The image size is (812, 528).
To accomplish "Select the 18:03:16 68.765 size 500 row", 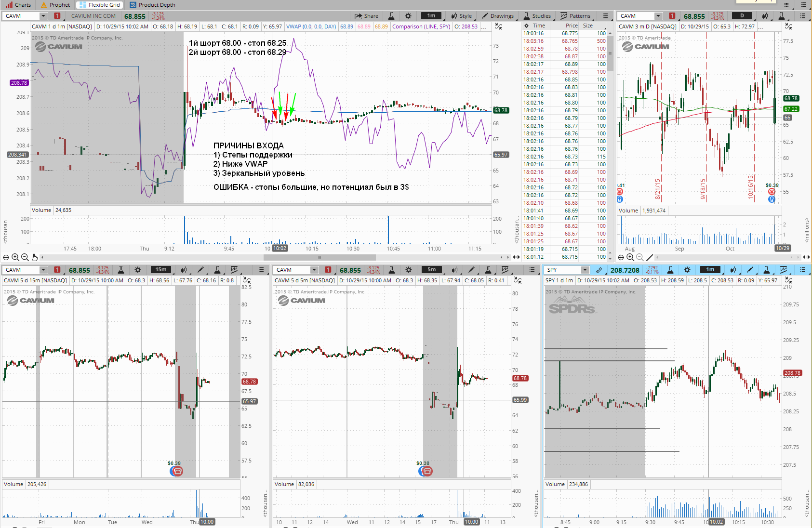I will (x=564, y=41).
